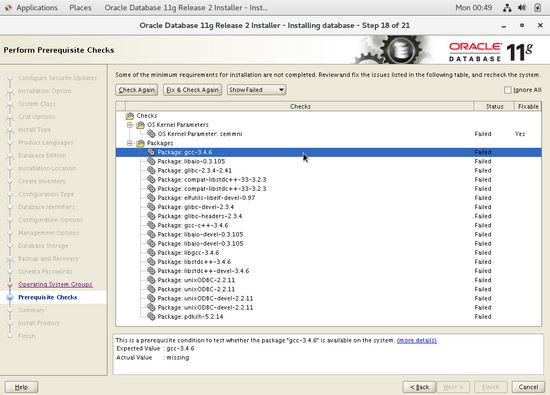The image size is (550, 395).
Task: Select row Package: glibc-headers-2.3.4
Action: (x=329, y=216)
